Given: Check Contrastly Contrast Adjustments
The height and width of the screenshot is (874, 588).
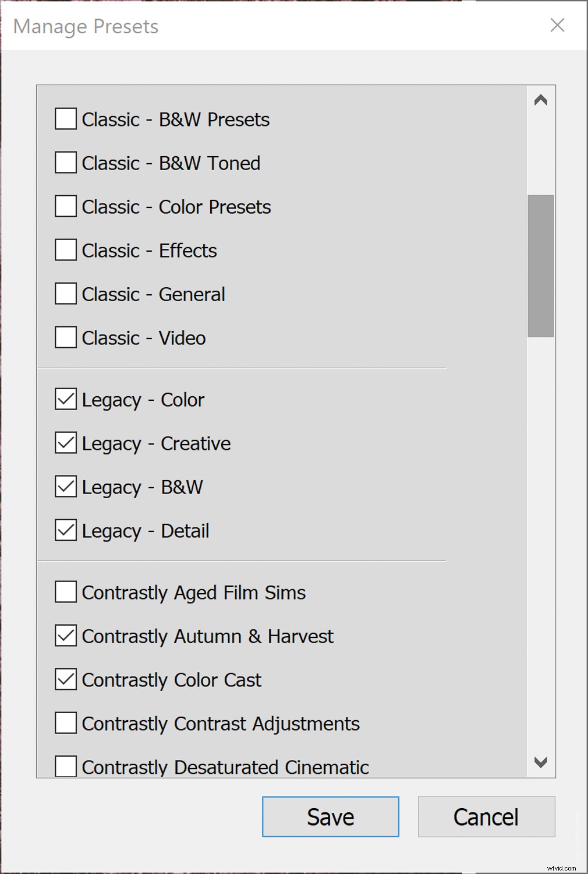Looking at the screenshot, I should pos(65,723).
